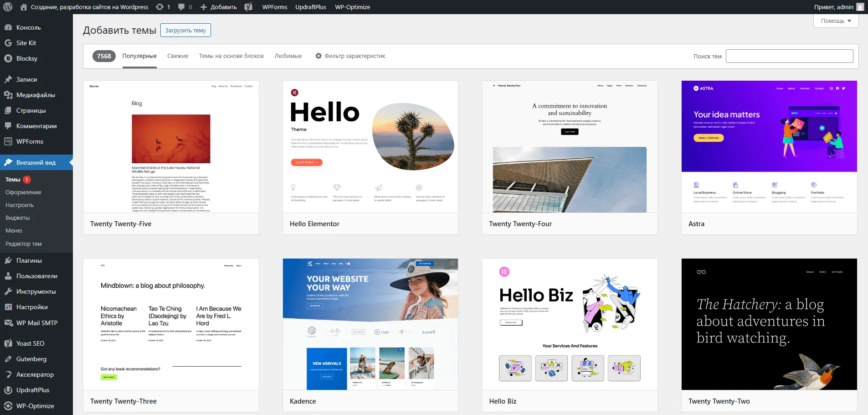This screenshot has width=868, height=415.
Task: Click the admin avatar in top bar
Action: pyautogui.click(x=860, y=7)
